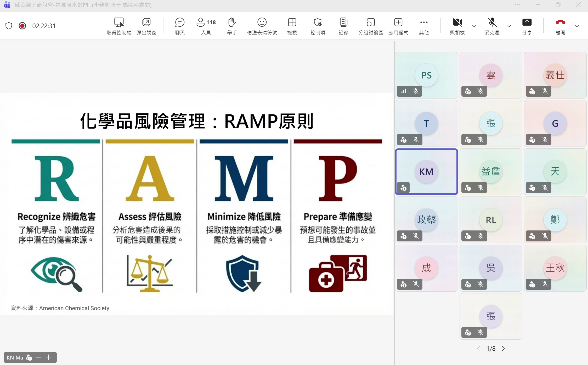Expand the leave options arrow
588x365 pixels.
coord(577,26)
